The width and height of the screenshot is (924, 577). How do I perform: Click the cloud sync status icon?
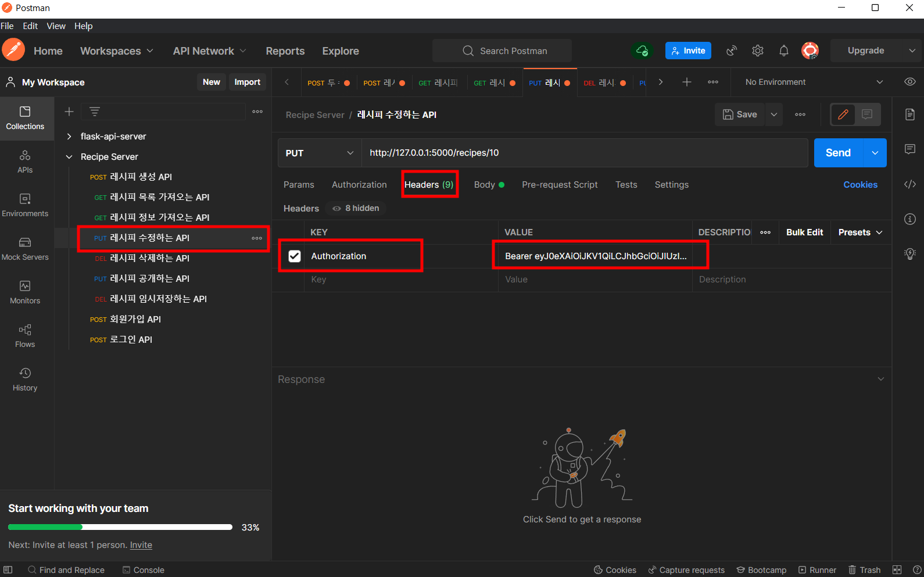point(642,51)
